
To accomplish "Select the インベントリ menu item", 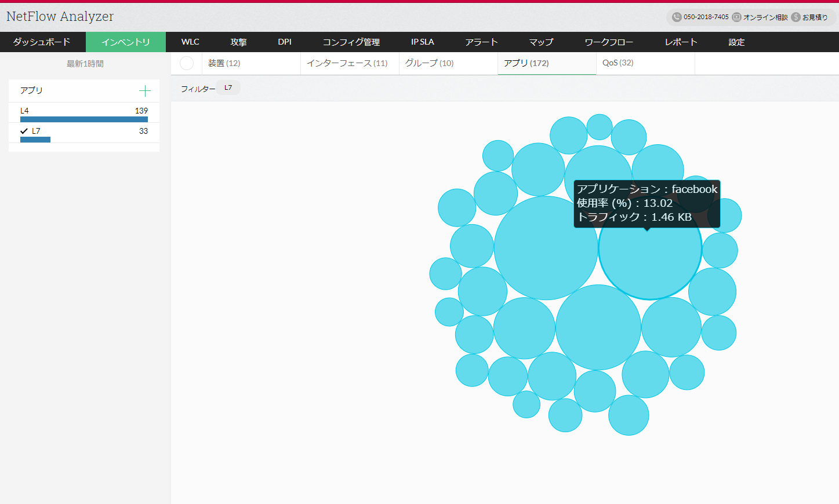I will pos(126,42).
